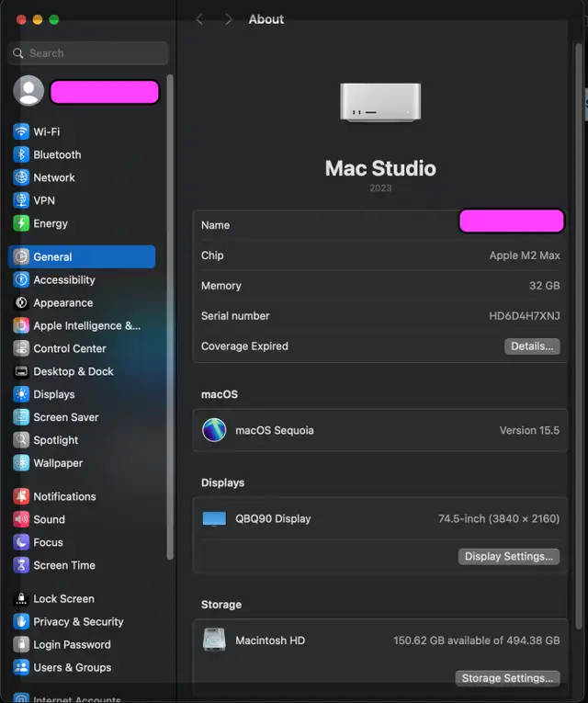
Task: Open the Spotlight magnifier icon
Action: tap(21, 440)
